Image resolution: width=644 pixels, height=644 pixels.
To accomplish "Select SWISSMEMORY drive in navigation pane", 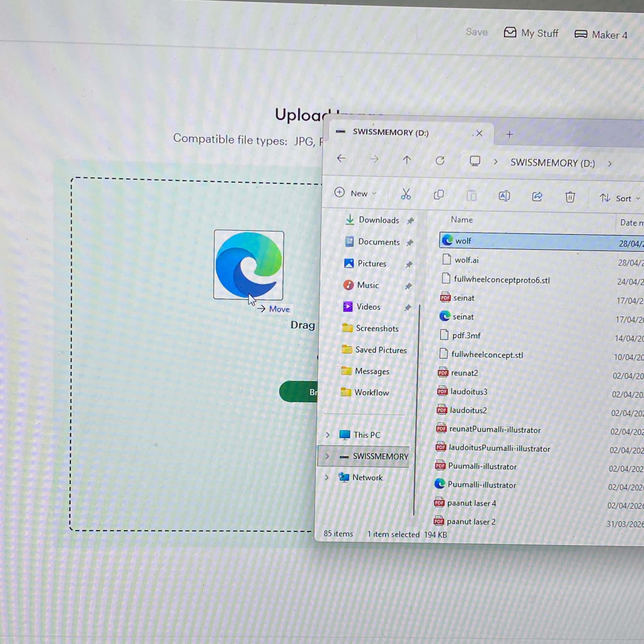I will 363,456.
